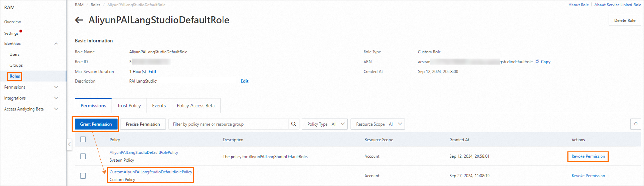Viewport: 644px width, 186px height.
Task: Click the 'Sep 12, 2024, 20:58:01' granted time
Action: (469, 156)
